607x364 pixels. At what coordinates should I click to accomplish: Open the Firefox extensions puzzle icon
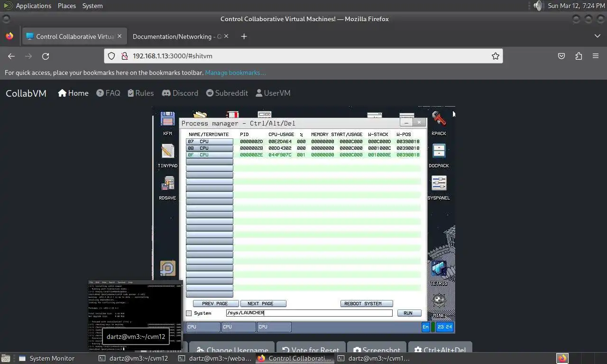[579, 56]
